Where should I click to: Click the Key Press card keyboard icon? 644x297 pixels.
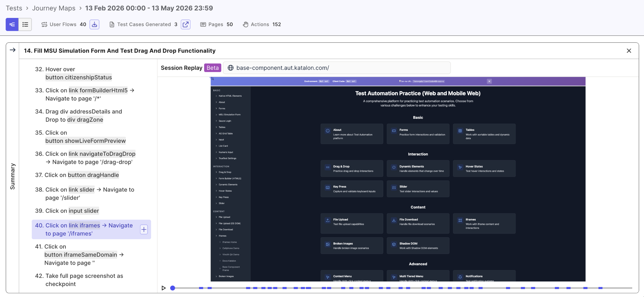click(x=328, y=188)
